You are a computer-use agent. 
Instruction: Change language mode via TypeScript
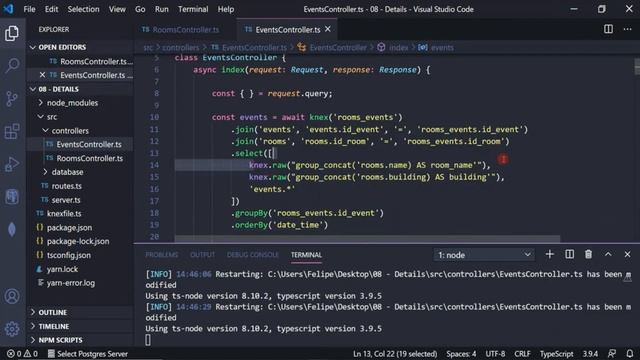click(556, 354)
